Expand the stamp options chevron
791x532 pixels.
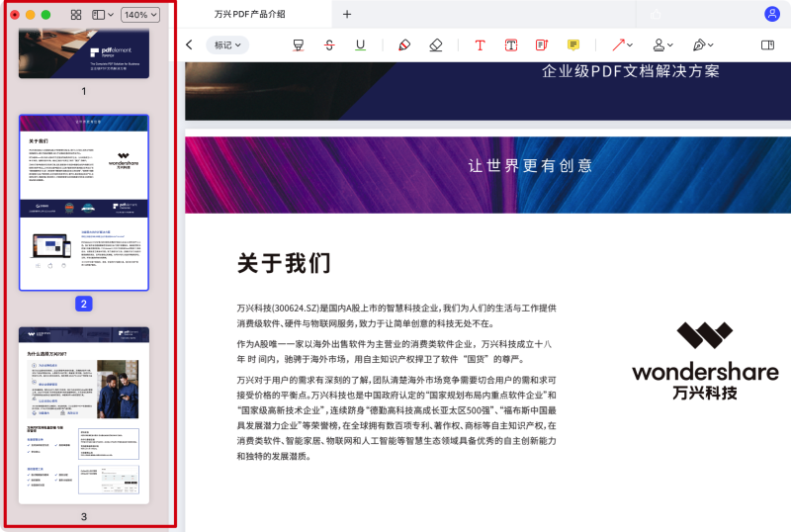point(670,45)
